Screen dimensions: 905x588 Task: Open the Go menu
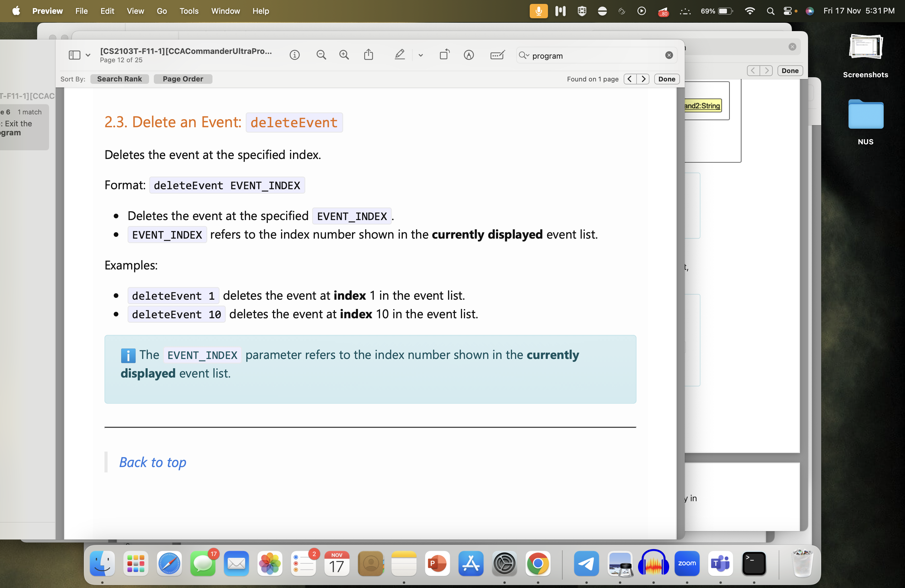(162, 11)
